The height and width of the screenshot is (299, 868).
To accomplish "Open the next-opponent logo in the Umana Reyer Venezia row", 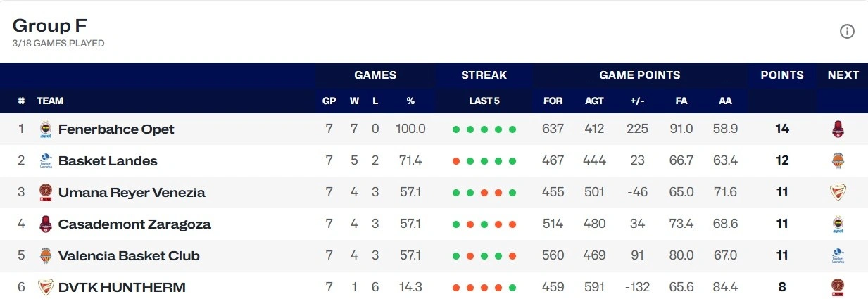I will [838, 192].
